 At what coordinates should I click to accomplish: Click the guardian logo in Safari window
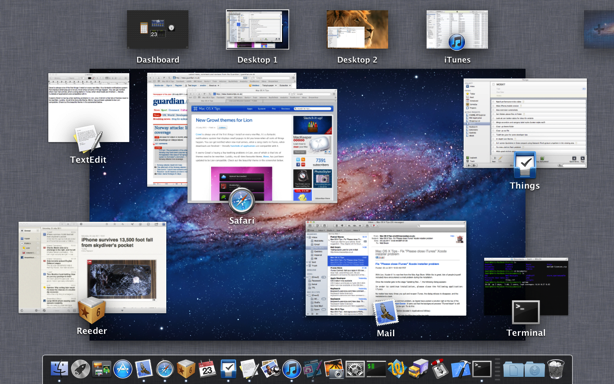coord(169,101)
